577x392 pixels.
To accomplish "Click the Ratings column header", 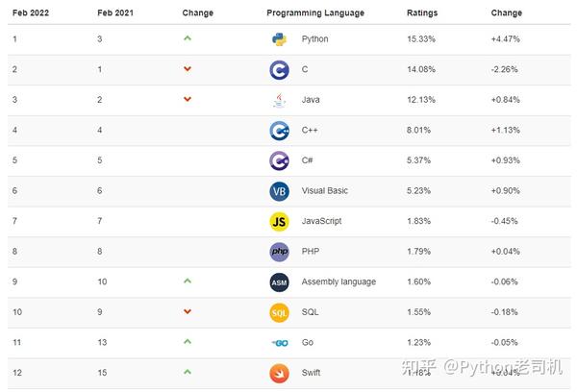I will (x=422, y=13).
